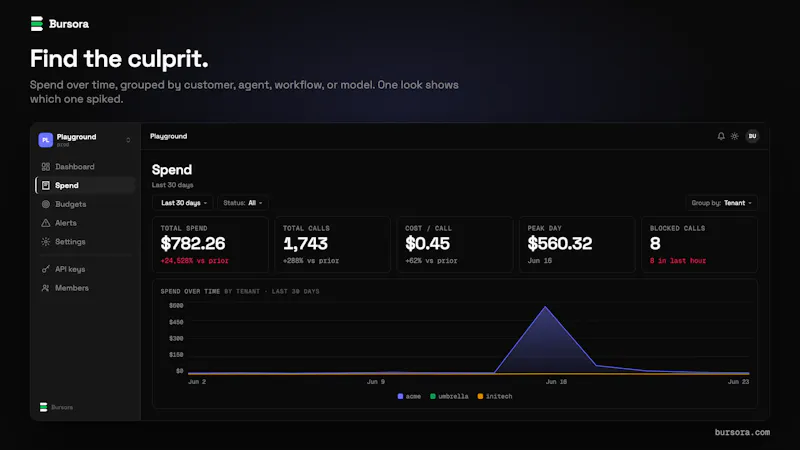Open the Group by: Tenant dropdown

point(721,203)
